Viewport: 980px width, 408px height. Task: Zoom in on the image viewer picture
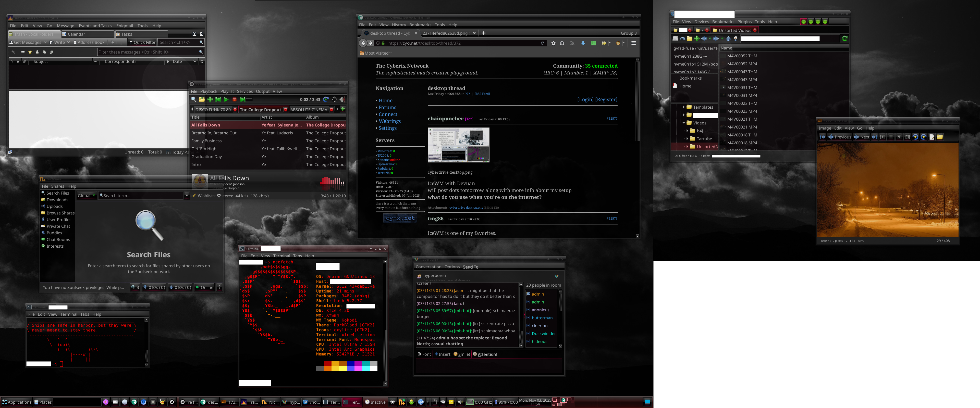pyautogui.click(x=883, y=137)
